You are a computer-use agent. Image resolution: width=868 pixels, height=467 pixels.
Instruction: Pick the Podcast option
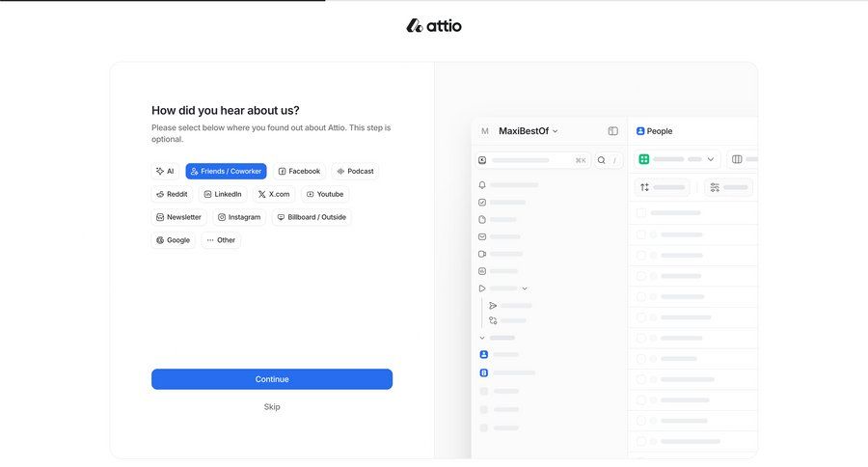(x=355, y=171)
